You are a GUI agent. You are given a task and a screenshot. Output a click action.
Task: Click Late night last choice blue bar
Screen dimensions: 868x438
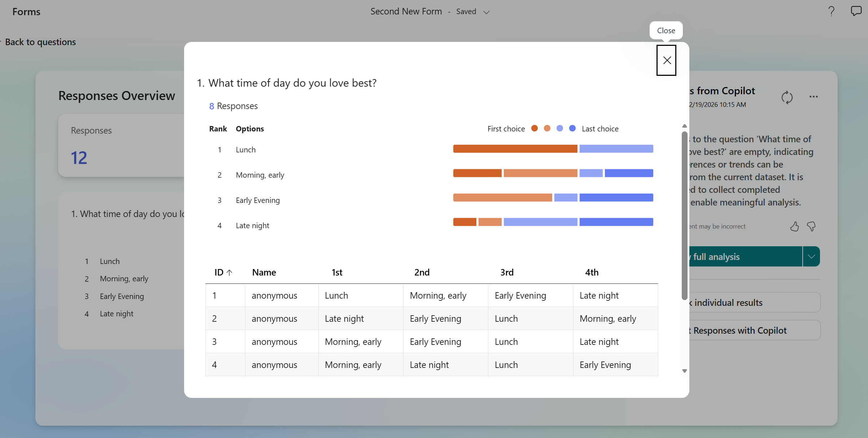point(616,222)
